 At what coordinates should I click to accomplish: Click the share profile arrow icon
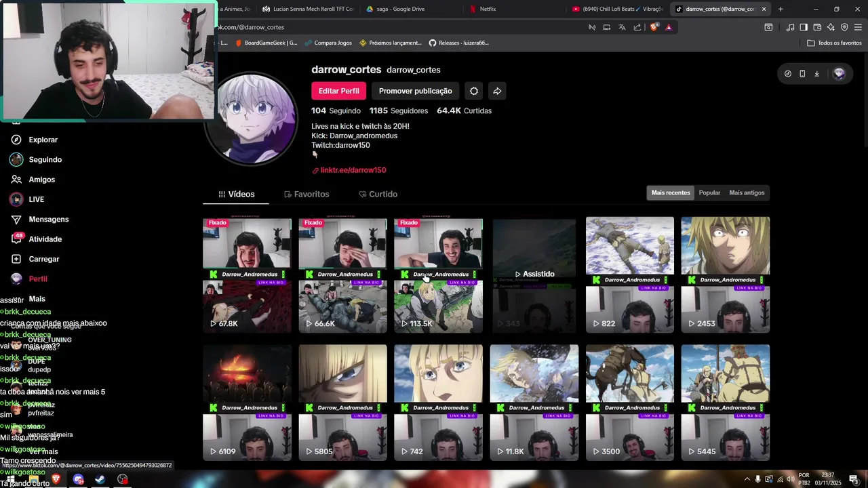pos(497,91)
